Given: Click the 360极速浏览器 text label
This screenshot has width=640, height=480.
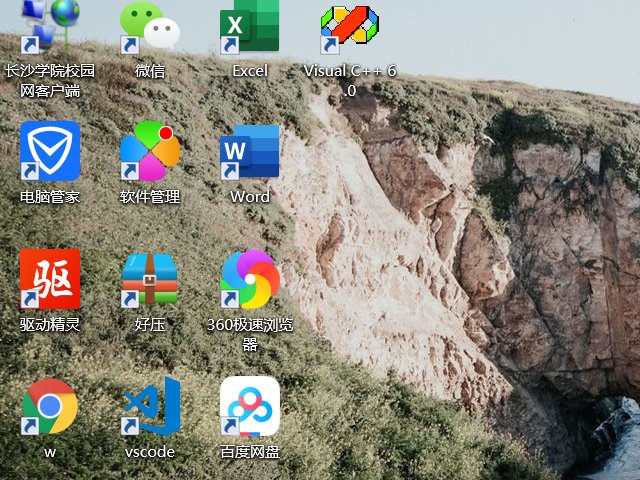Looking at the screenshot, I should pyautogui.click(x=250, y=334).
